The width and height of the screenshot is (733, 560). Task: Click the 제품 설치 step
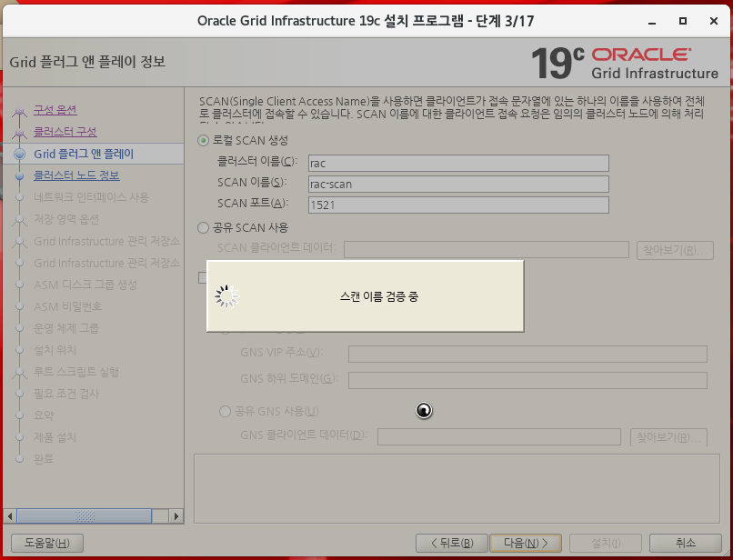(55, 437)
